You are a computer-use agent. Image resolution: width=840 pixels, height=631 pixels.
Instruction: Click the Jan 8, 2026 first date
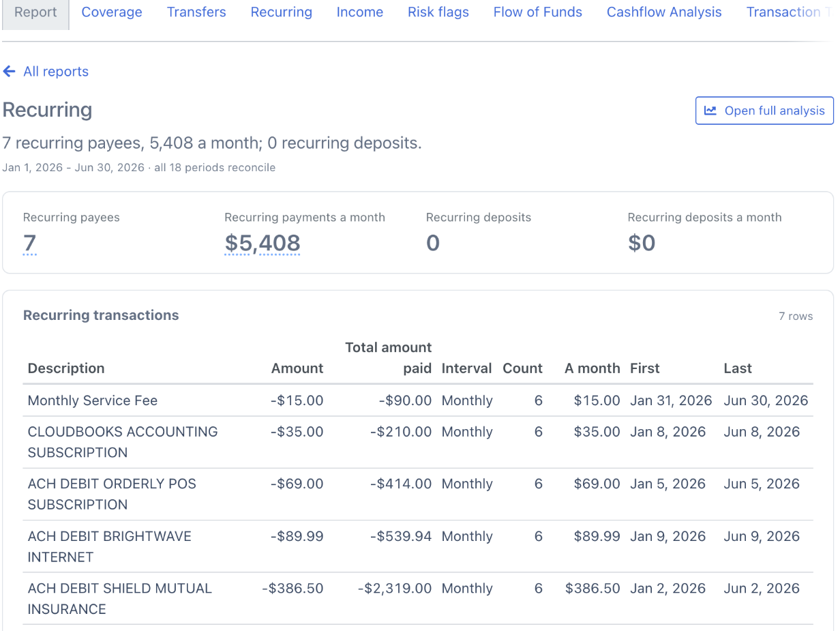(667, 432)
